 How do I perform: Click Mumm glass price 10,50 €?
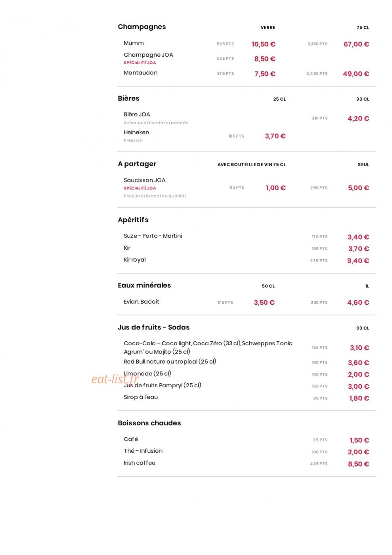point(263,44)
